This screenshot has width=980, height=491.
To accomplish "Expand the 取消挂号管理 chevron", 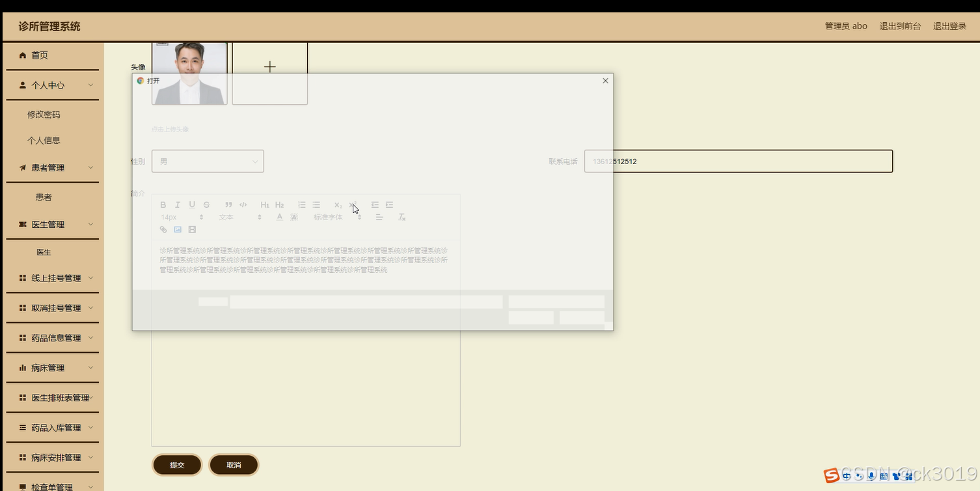I will pyautogui.click(x=90, y=308).
